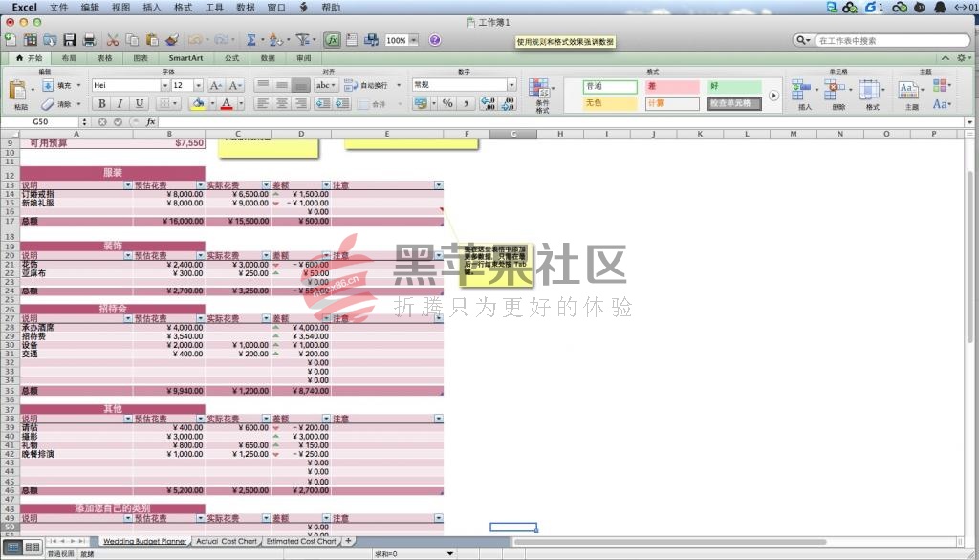Viewport: 979px width, 560px height.
Task: Open the zoom percentage dropdown
Action: coord(414,40)
